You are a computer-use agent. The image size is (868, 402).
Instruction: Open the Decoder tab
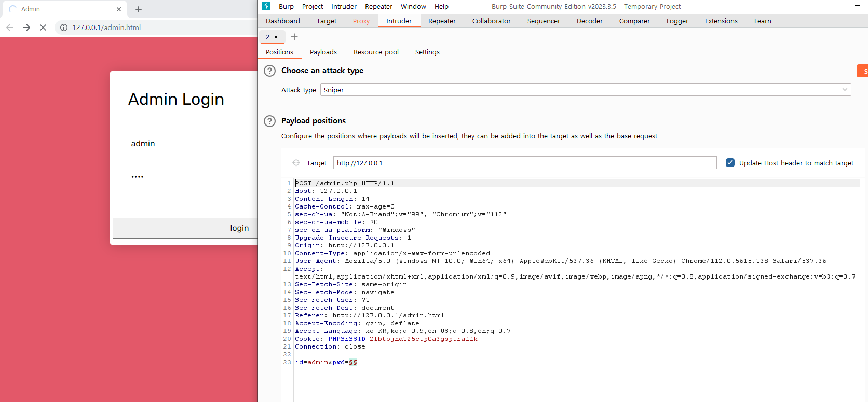click(x=590, y=21)
